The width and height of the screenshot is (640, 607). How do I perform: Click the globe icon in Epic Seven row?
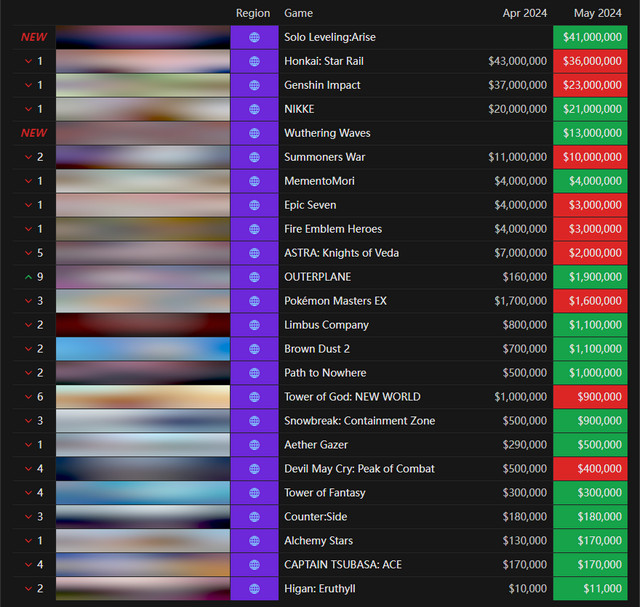(x=254, y=205)
